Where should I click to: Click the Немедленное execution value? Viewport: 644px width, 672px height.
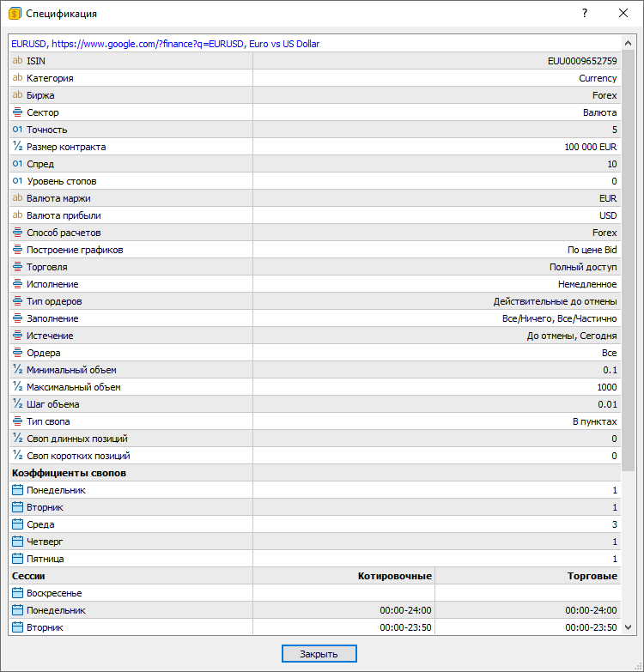tap(587, 284)
